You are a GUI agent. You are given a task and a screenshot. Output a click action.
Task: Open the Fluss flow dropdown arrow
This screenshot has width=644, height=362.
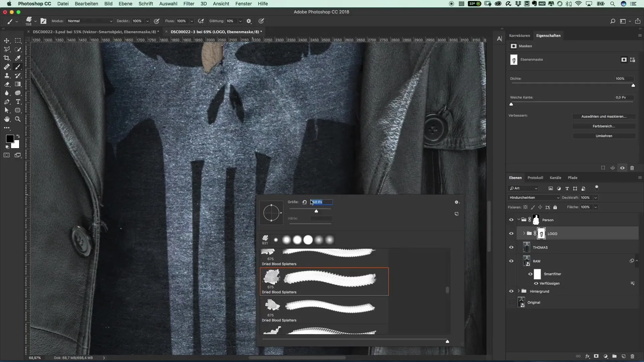pyautogui.click(x=192, y=21)
